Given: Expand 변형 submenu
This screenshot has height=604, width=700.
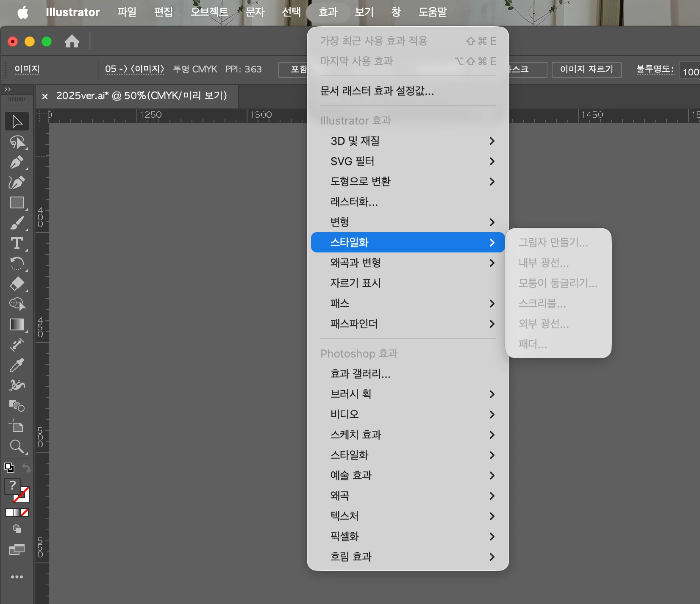Looking at the screenshot, I should coord(408,222).
